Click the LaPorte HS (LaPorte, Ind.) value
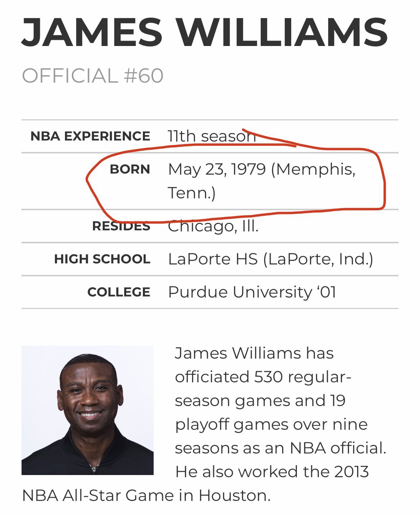This screenshot has width=420, height=516. (x=270, y=259)
